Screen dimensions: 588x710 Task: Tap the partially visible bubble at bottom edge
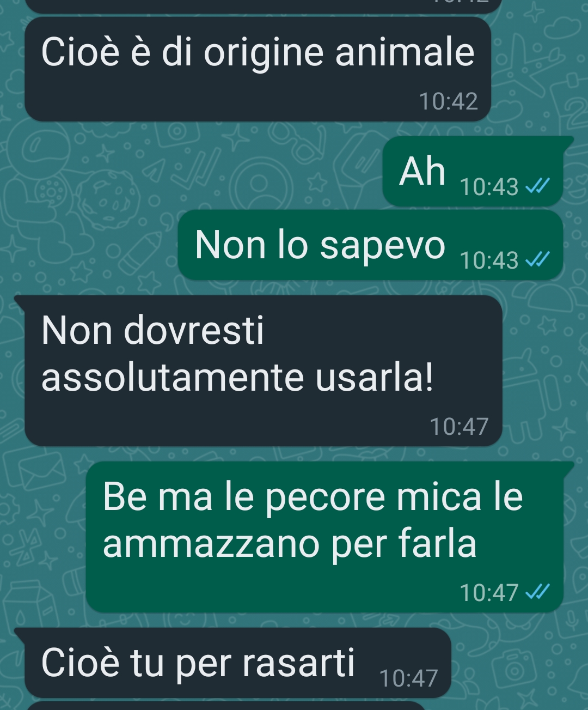(226, 706)
